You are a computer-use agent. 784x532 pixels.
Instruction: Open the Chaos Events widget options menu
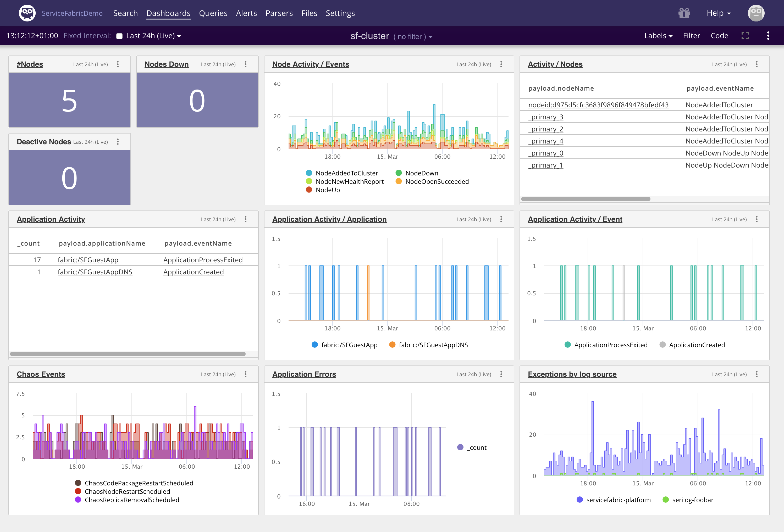coord(246,374)
